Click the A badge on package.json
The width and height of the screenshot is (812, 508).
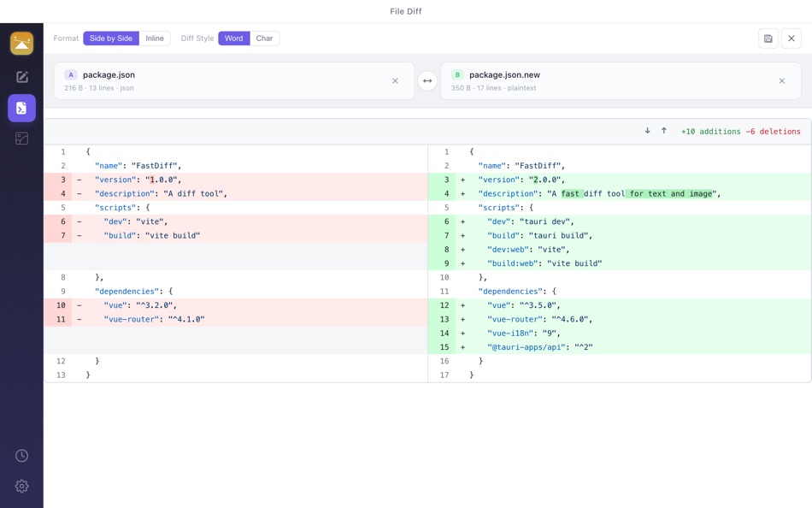[x=71, y=74]
